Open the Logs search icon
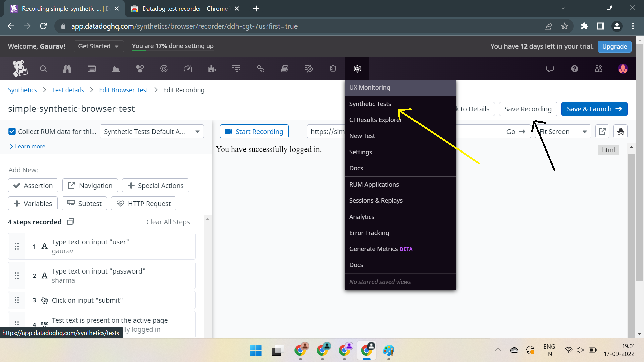 [309, 69]
